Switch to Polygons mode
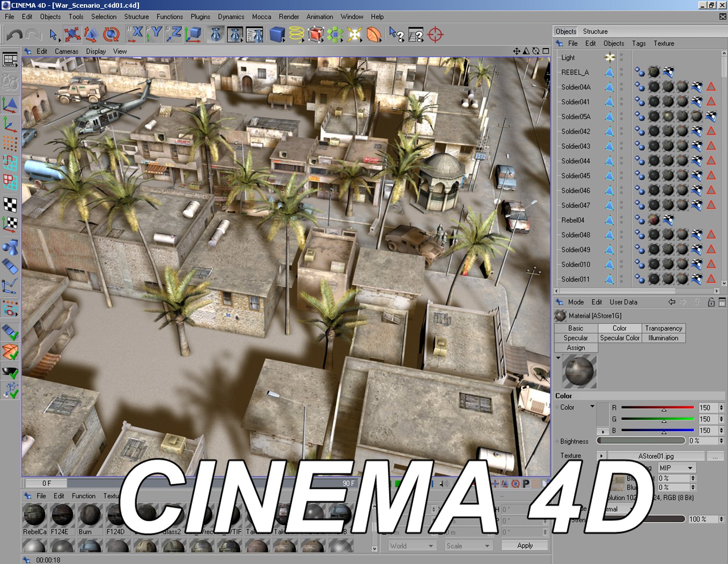 pos(10,182)
